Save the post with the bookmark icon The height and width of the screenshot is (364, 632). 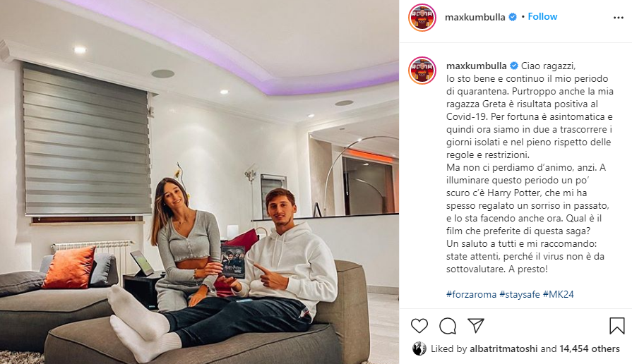(616, 326)
